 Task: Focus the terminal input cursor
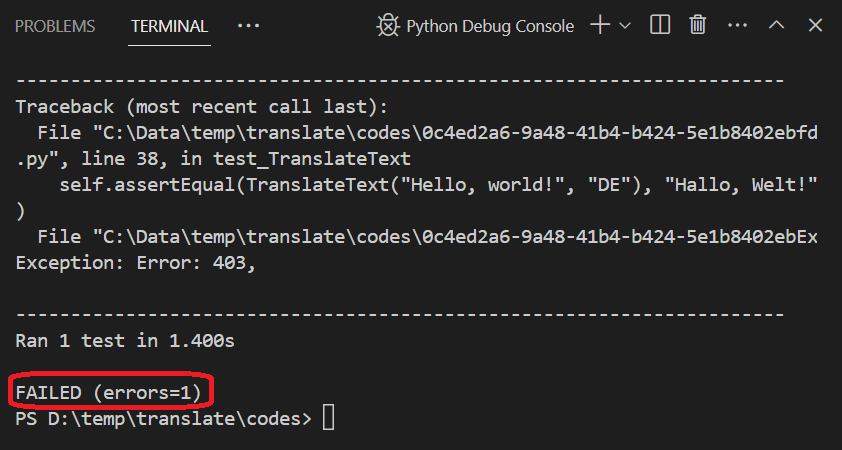click(329, 418)
